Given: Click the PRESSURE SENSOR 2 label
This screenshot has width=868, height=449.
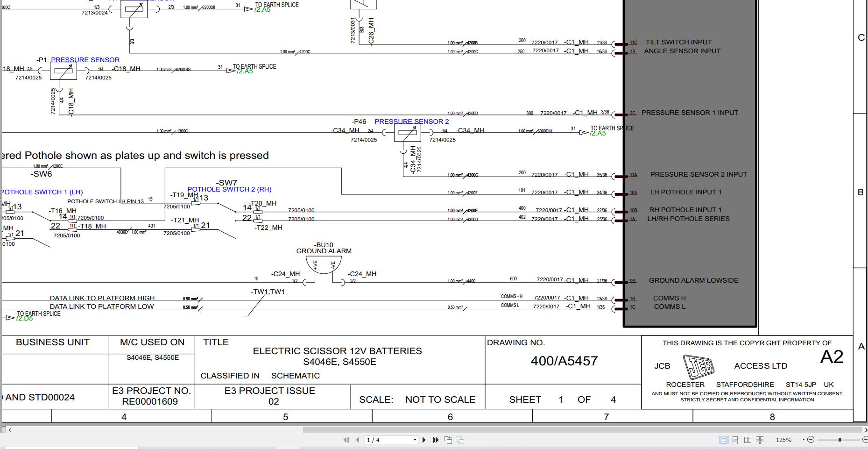Looking at the screenshot, I should click(411, 121).
